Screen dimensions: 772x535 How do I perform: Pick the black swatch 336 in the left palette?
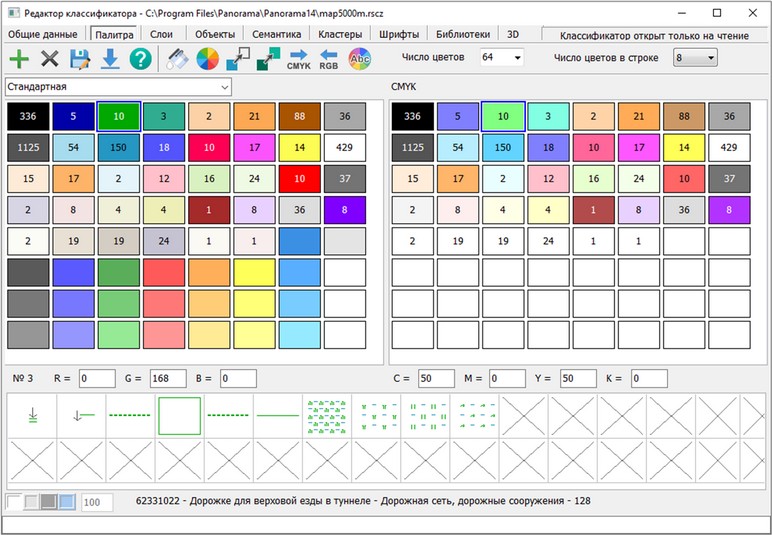[x=28, y=117]
